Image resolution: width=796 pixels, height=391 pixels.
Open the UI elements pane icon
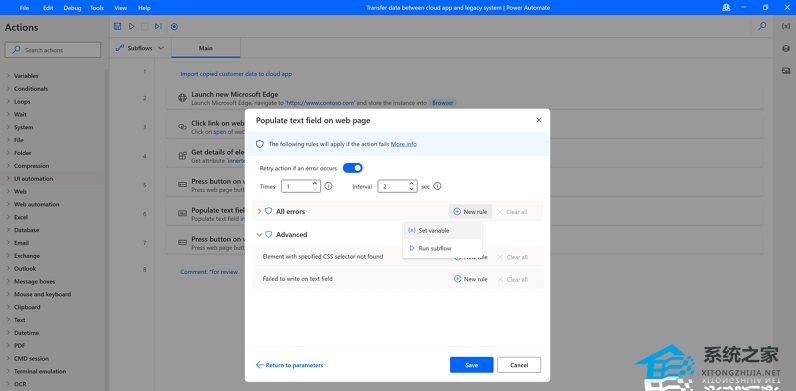785,48
